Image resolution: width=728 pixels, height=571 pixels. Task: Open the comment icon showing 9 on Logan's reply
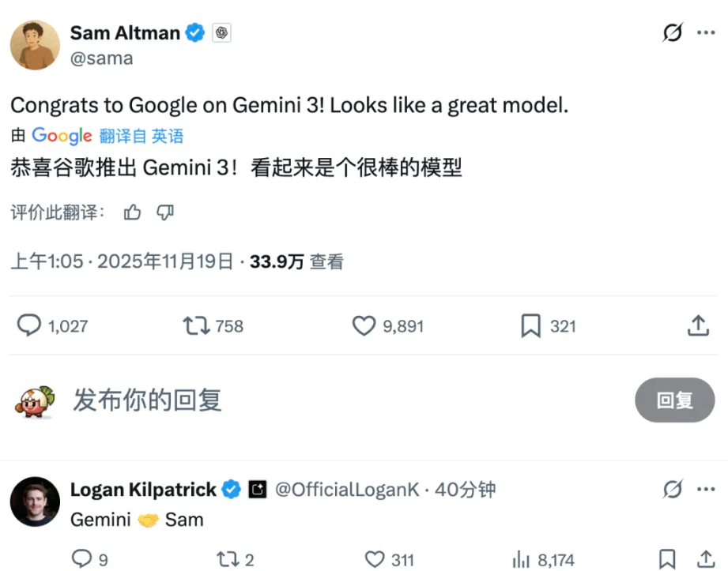(81, 559)
